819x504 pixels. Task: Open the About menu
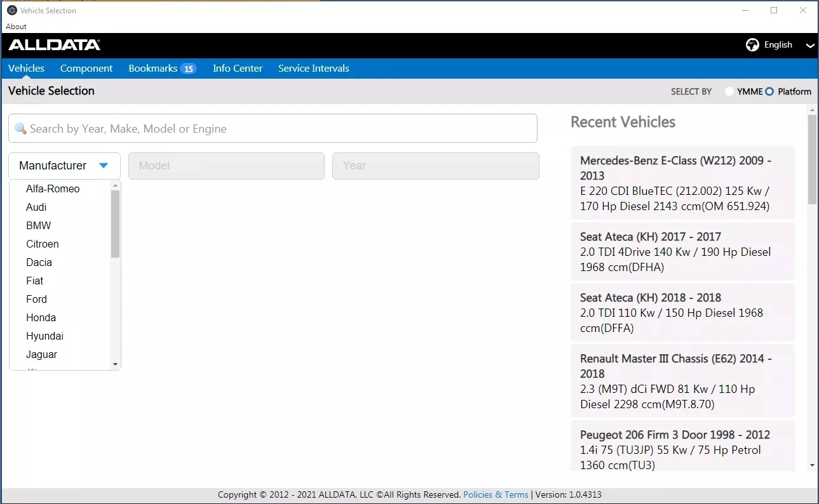click(x=17, y=27)
